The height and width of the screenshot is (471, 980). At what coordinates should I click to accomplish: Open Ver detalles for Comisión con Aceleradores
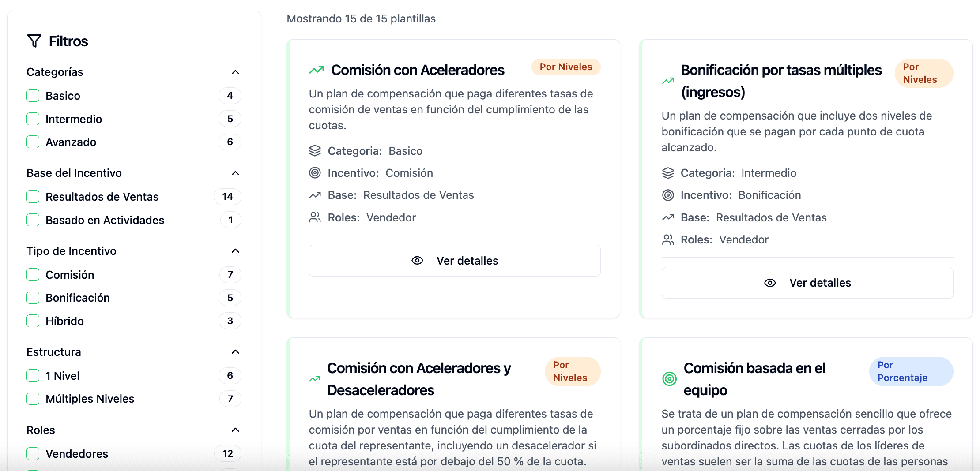pyautogui.click(x=455, y=261)
